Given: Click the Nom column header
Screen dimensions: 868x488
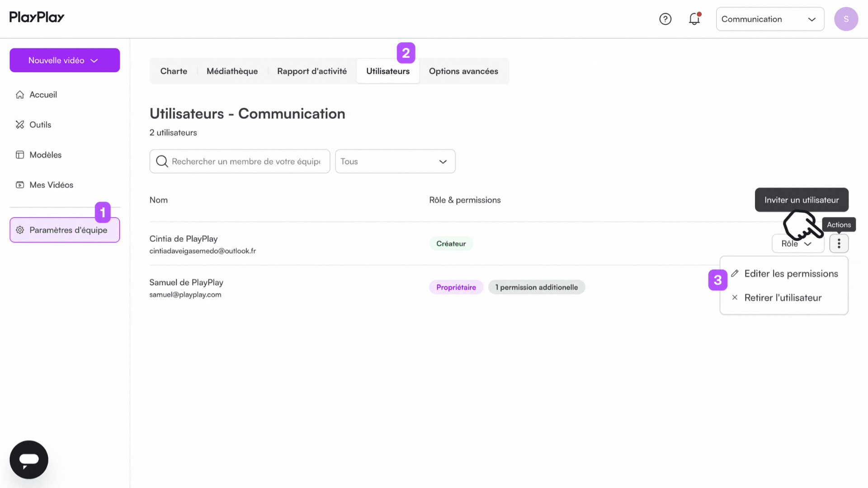Looking at the screenshot, I should [x=159, y=200].
